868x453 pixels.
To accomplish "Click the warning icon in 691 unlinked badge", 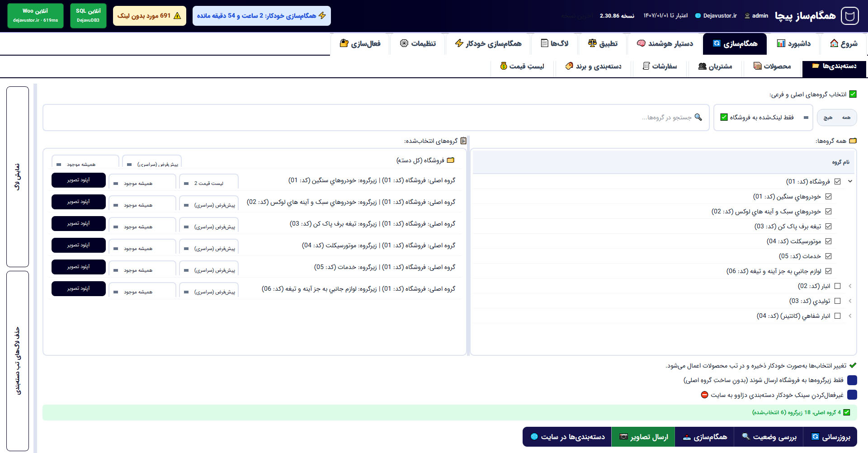I will (177, 16).
